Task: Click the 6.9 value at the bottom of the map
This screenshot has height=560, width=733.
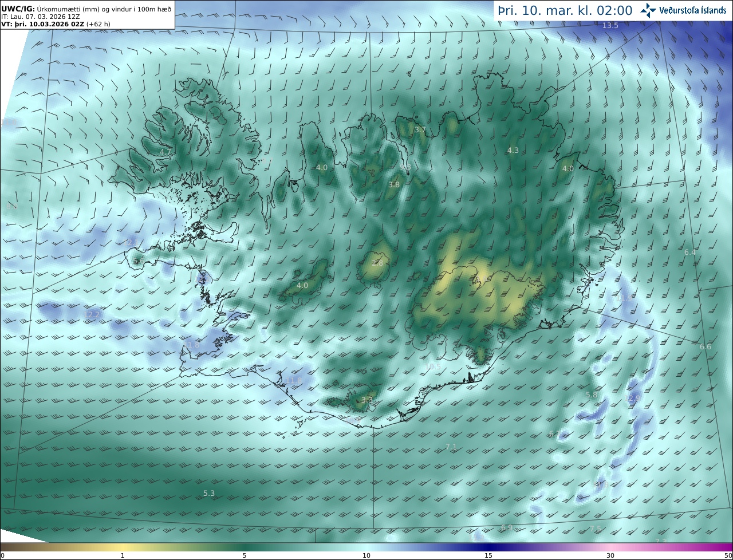Action: 507,528
